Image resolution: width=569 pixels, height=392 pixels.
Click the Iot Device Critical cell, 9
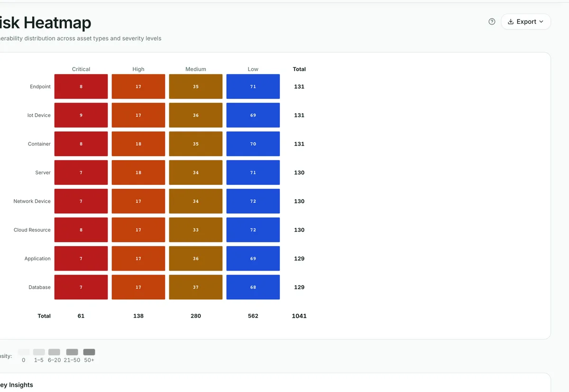coord(81,115)
